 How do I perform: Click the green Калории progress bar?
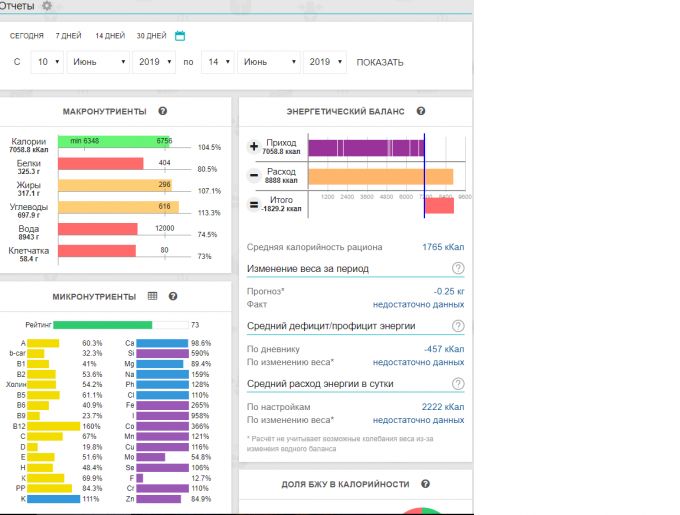point(115,141)
